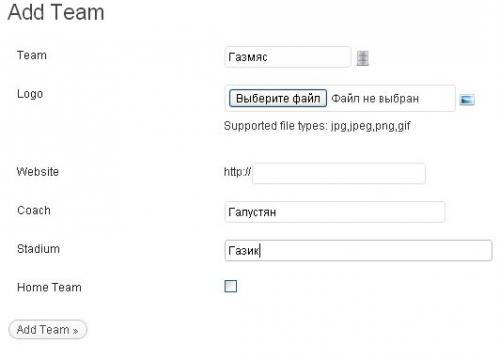This screenshot has height=360, width=500.
Task: Click the Coach field label
Action: point(34,210)
